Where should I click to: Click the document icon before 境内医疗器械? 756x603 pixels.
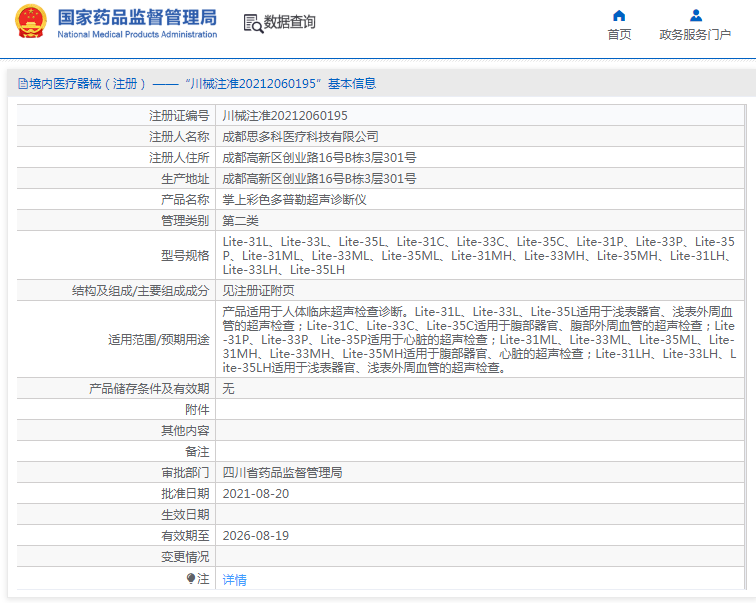click(x=22, y=84)
